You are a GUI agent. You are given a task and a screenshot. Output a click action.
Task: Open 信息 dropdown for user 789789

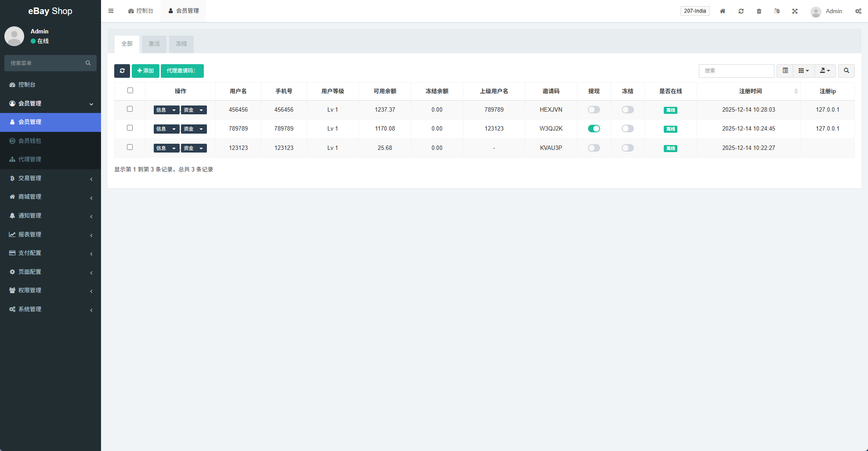tap(166, 129)
